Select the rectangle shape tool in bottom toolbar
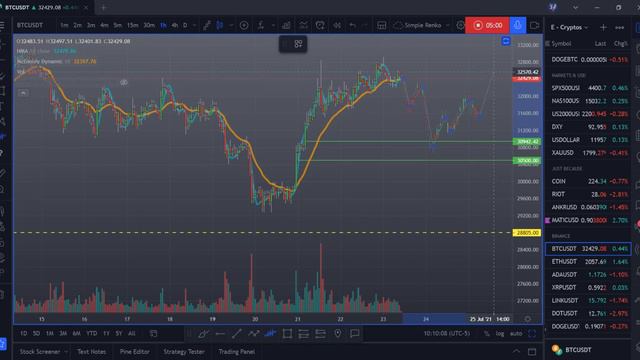 tap(287, 334)
